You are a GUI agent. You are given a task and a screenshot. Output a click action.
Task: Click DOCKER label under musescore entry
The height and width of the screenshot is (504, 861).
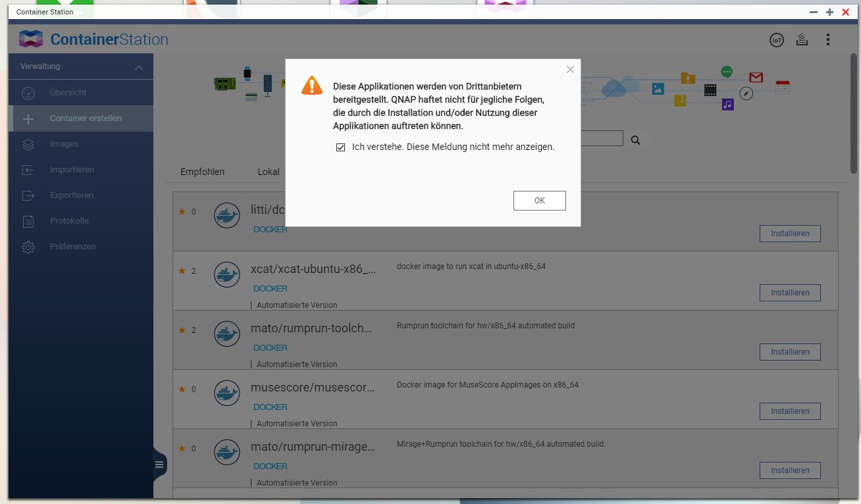pyautogui.click(x=271, y=407)
